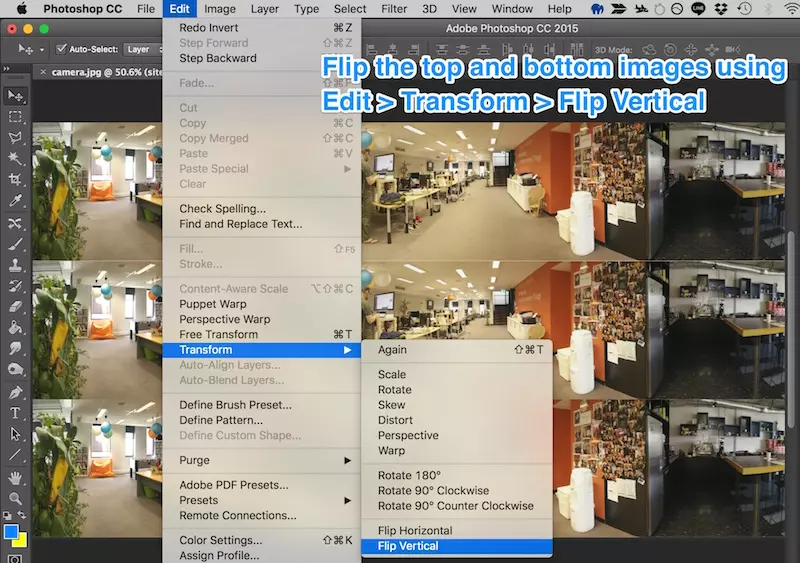Select the Brush tool
The image size is (800, 563).
coord(15,244)
